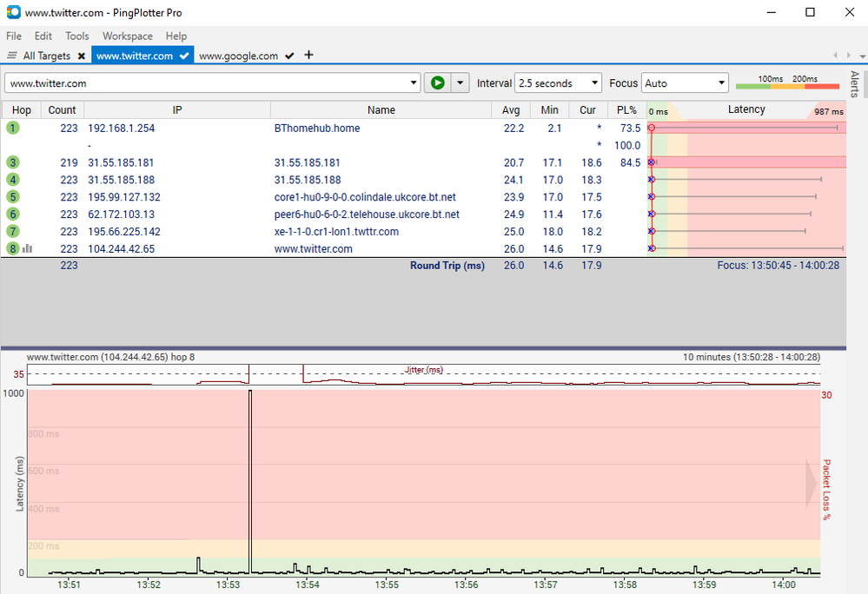The image size is (868, 594).
Task: Click the latency color scale legend bar
Action: [788, 86]
